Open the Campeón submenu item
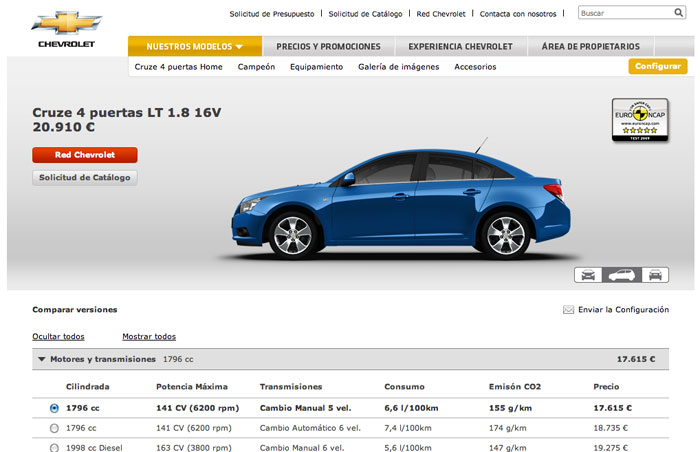 click(256, 67)
